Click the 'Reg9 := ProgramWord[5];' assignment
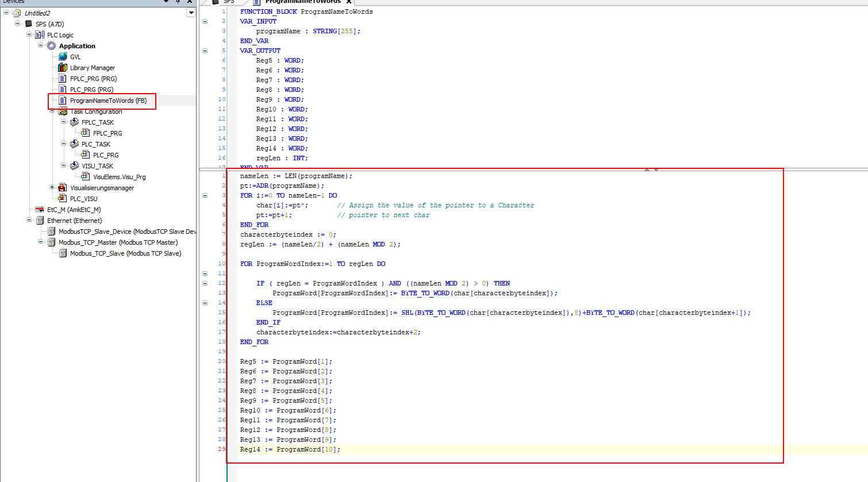The width and height of the screenshot is (868, 482). pos(286,400)
